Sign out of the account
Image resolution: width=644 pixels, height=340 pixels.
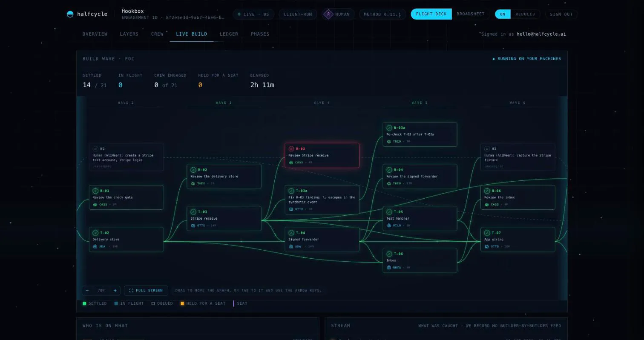point(561,14)
